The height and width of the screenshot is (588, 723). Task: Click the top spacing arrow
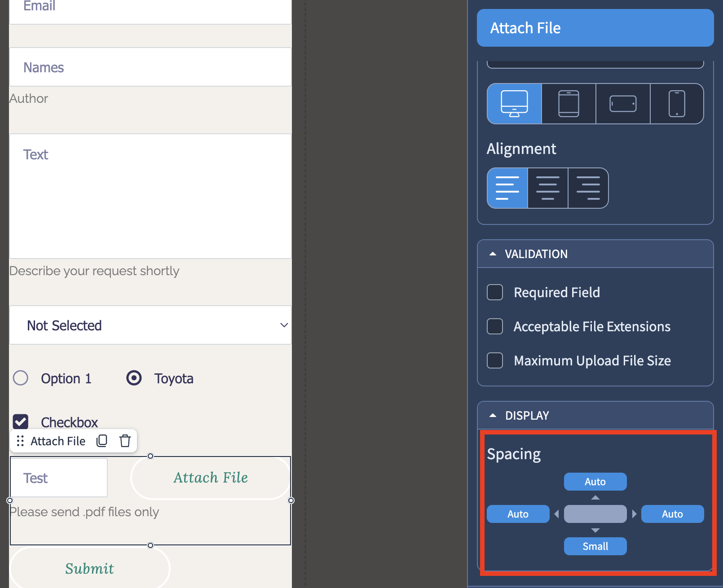coord(595,497)
